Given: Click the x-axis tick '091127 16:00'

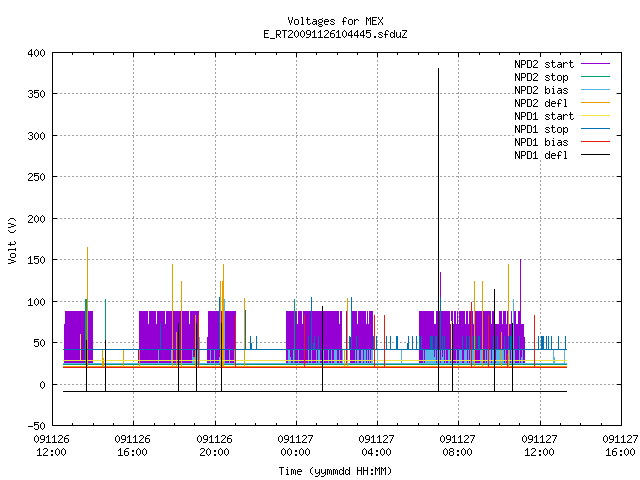Looking at the screenshot, I should coord(620,446).
